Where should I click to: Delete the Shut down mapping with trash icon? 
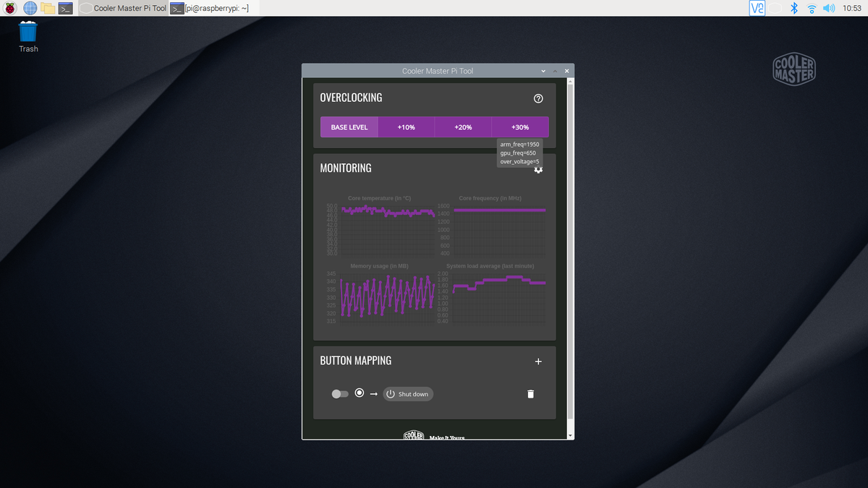click(530, 394)
